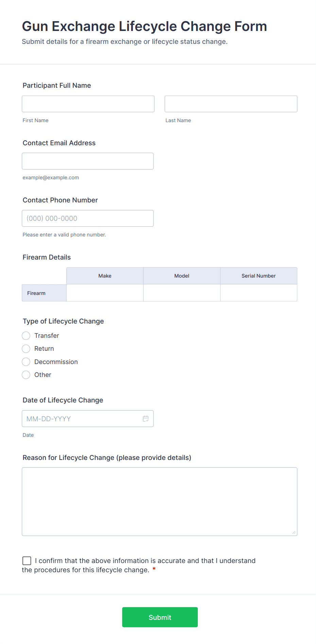
Task: Select the Return radio option
Action: tap(26, 349)
